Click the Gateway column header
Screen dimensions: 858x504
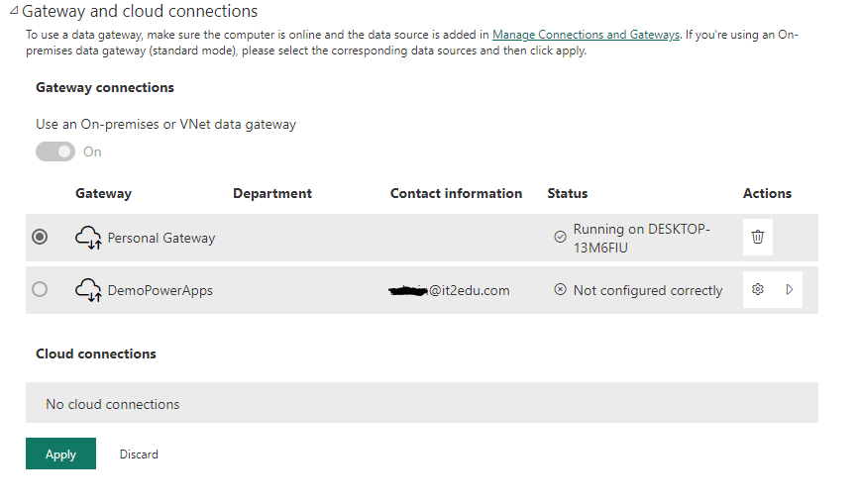103,194
